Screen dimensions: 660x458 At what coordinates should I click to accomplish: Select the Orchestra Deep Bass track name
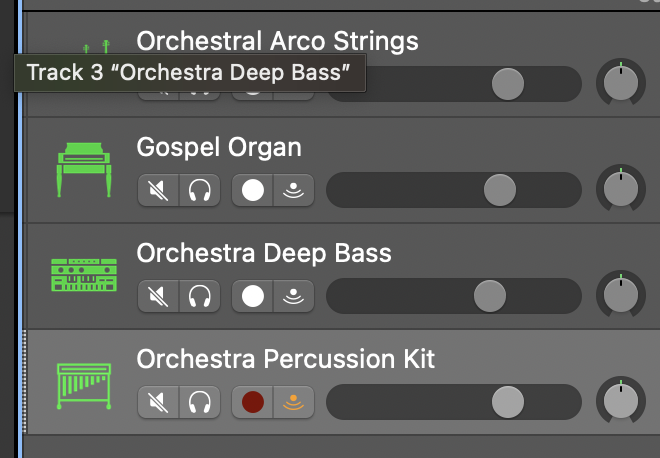pos(264,253)
